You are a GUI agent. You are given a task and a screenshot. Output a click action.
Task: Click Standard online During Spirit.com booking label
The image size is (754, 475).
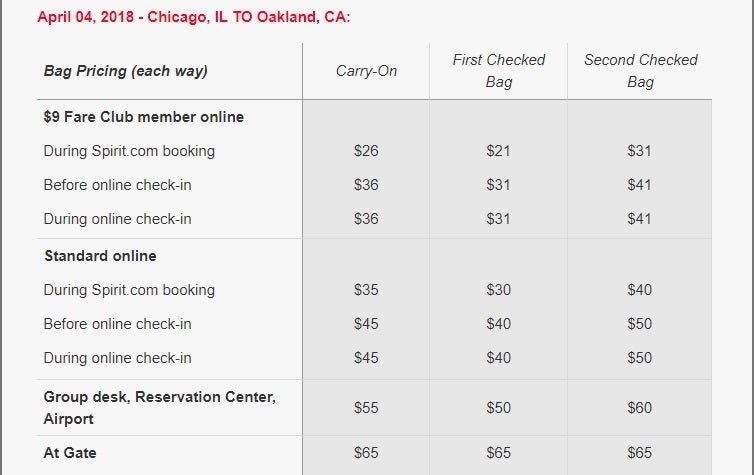click(129, 290)
